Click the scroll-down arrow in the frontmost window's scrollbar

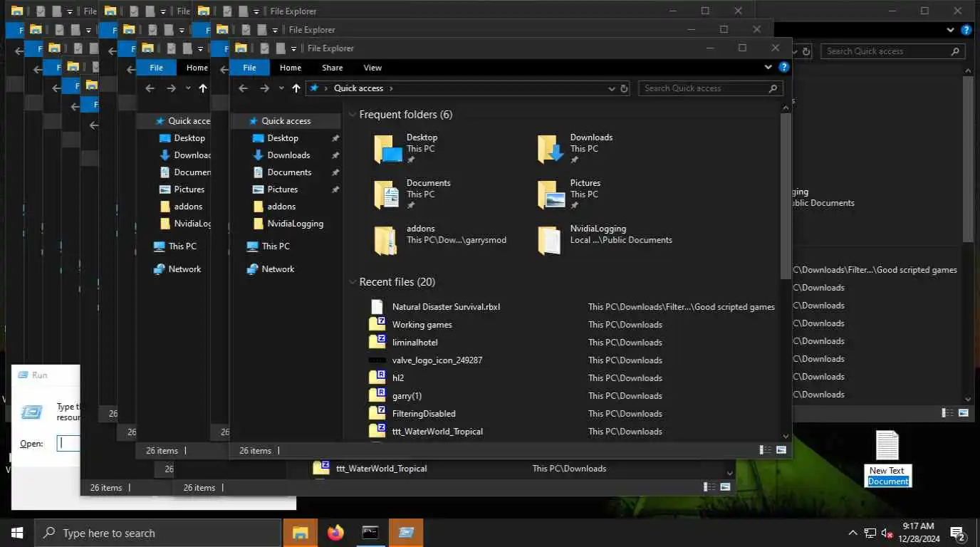(786, 436)
